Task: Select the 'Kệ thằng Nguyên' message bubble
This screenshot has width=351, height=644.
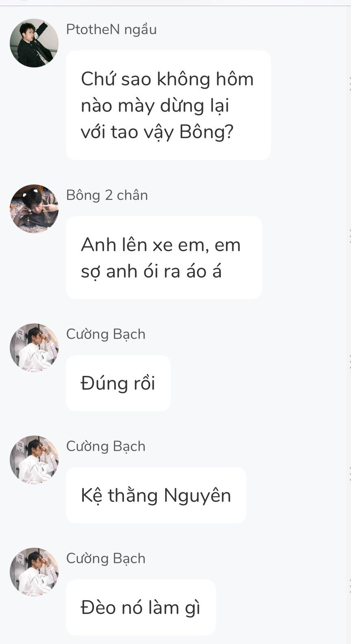Action: point(156,495)
